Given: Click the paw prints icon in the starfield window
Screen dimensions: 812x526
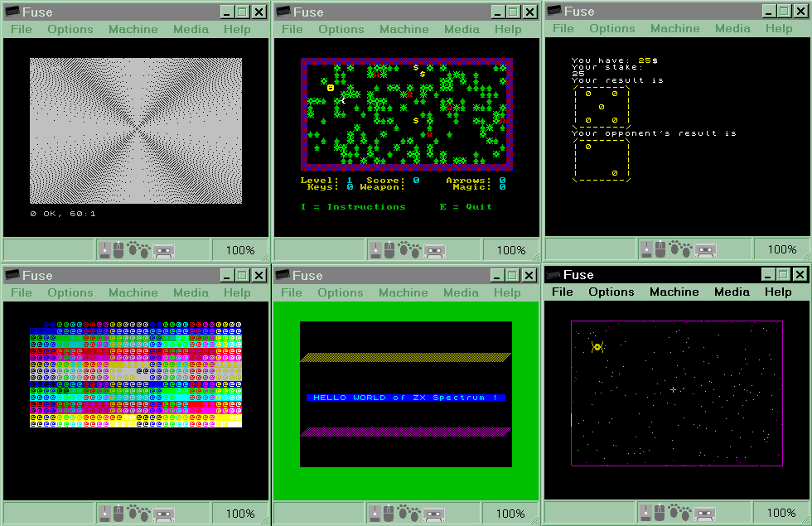Looking at the screenshot, I should point(681,514).
